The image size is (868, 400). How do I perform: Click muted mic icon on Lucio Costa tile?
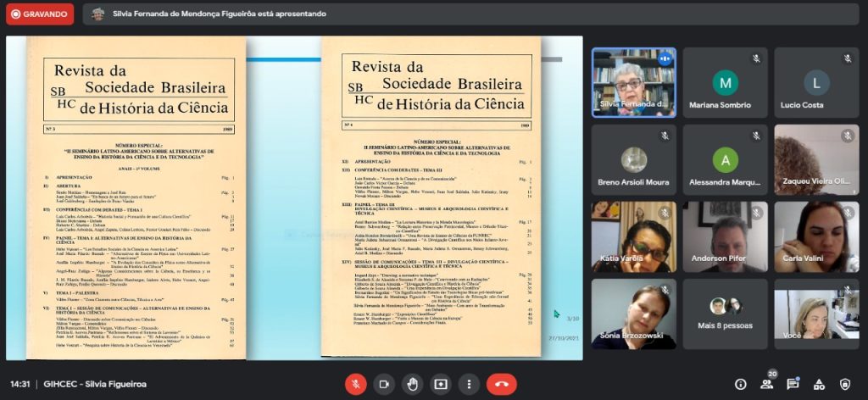[x=848, y=58]
